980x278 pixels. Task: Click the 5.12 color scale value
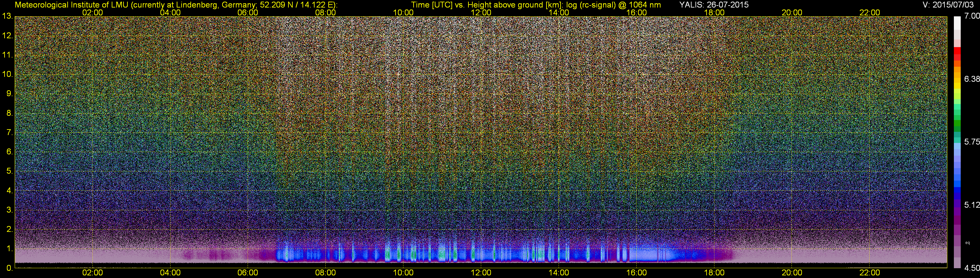click(x=972, y=205)
